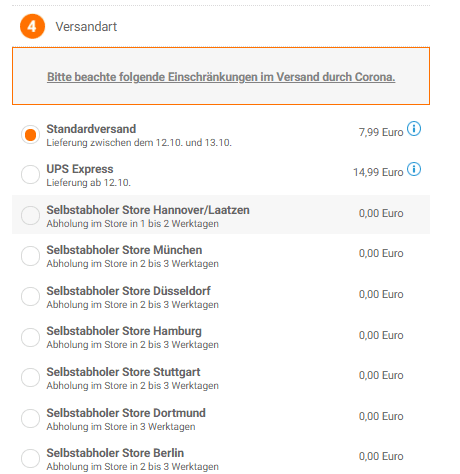Click the orange step 4 badge
The image size is (460, 474).
(x=32, y=26)
